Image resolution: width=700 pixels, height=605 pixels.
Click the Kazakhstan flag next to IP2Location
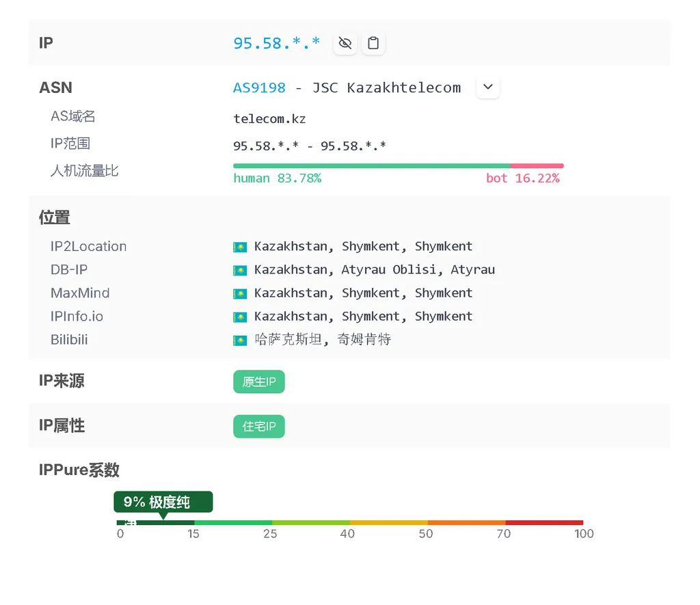coord(240,246)
